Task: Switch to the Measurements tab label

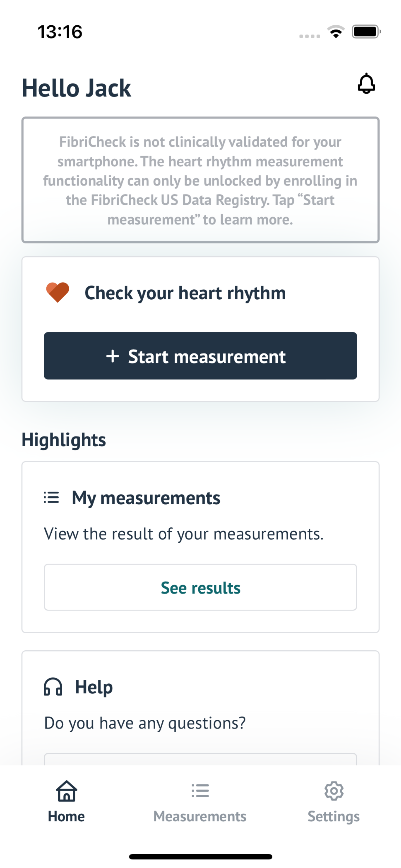Action: click(200, 816)
